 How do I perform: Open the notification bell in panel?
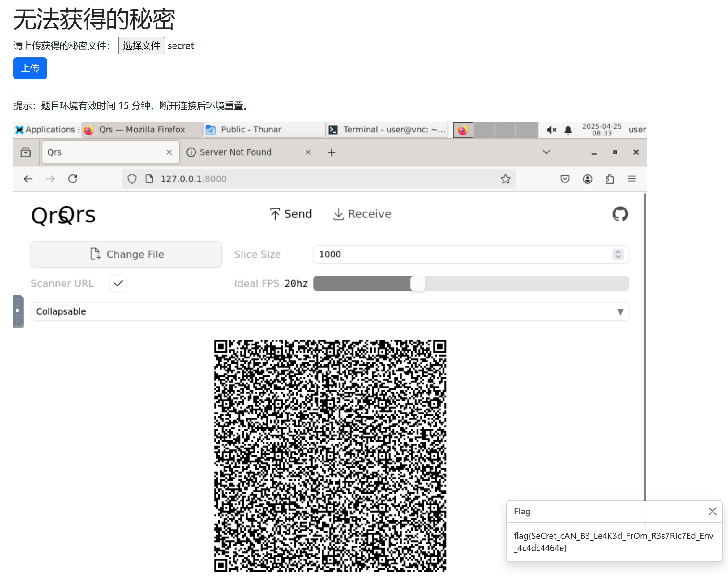568,130
